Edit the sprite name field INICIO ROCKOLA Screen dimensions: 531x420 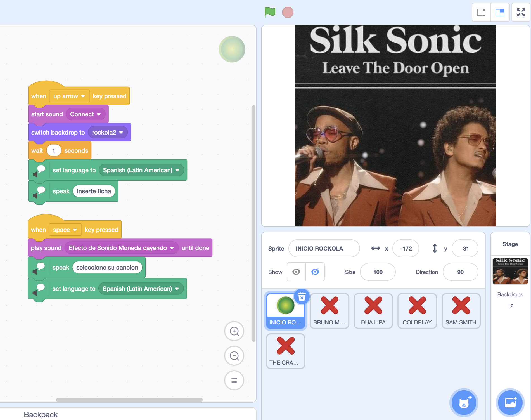pos(324,249)
